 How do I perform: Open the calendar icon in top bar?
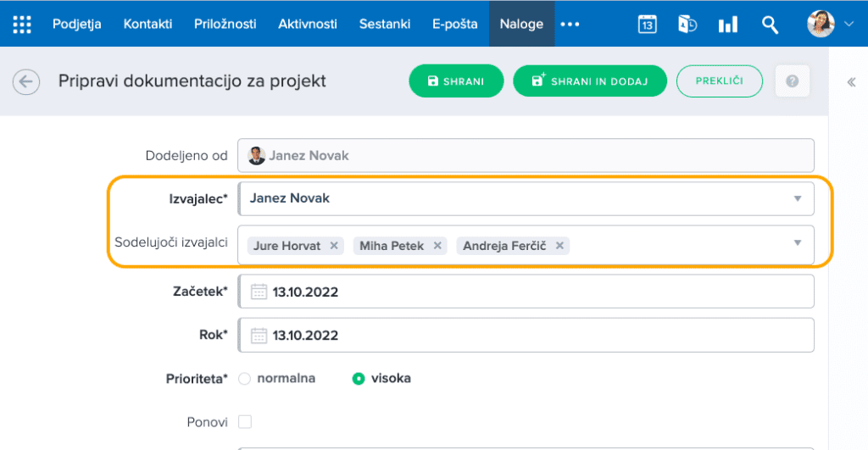click(647, 25)
